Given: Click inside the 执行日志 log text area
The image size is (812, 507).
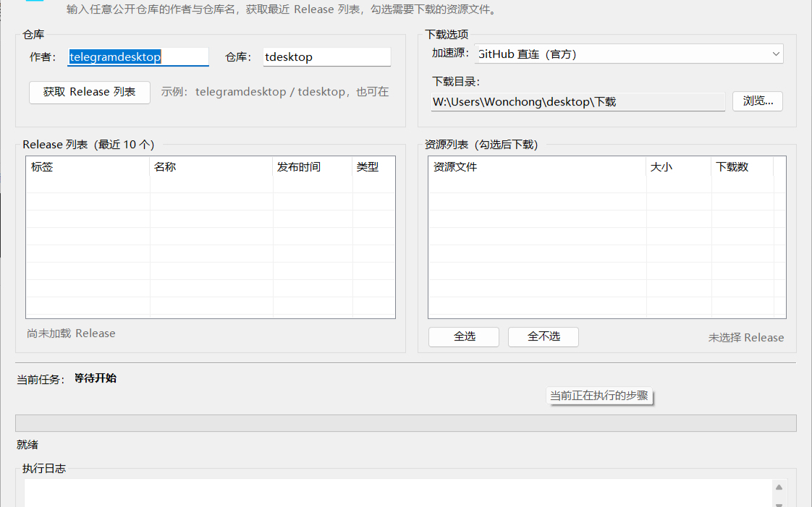Looking at the screenshot, I should point(398,493).
